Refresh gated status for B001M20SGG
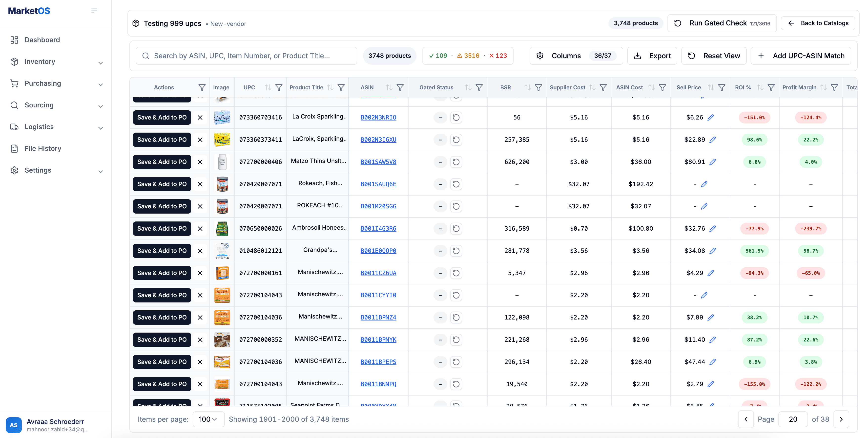The height and width of the screenshot is (438, 868). (x=456, y=207)
